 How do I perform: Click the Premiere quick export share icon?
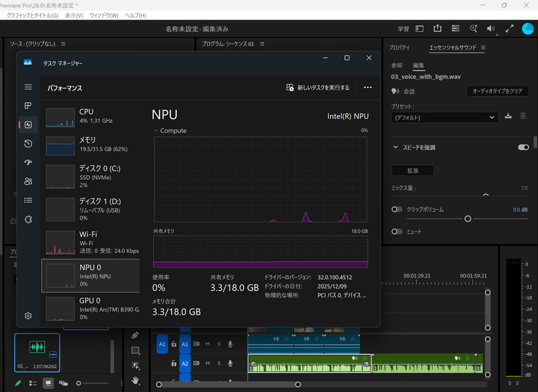tap(437, 28)
